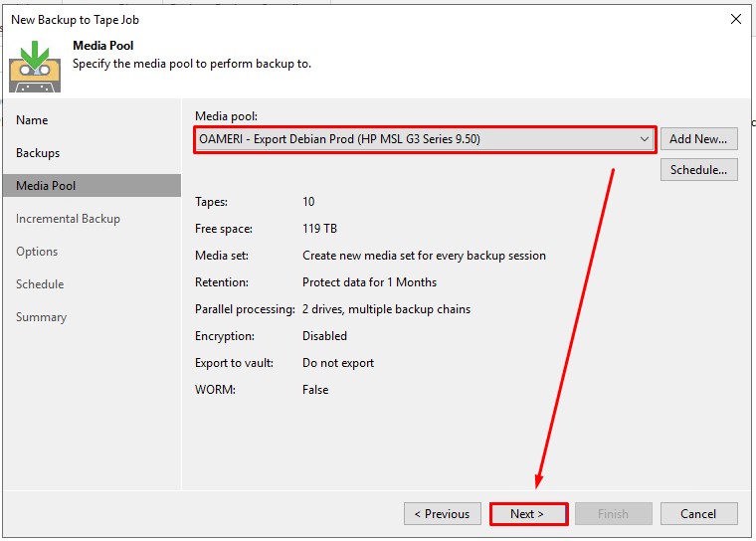756x541 pixels.
Task: Click the 'Protect data for 1 Months' retention value
Action: point(369,282)
